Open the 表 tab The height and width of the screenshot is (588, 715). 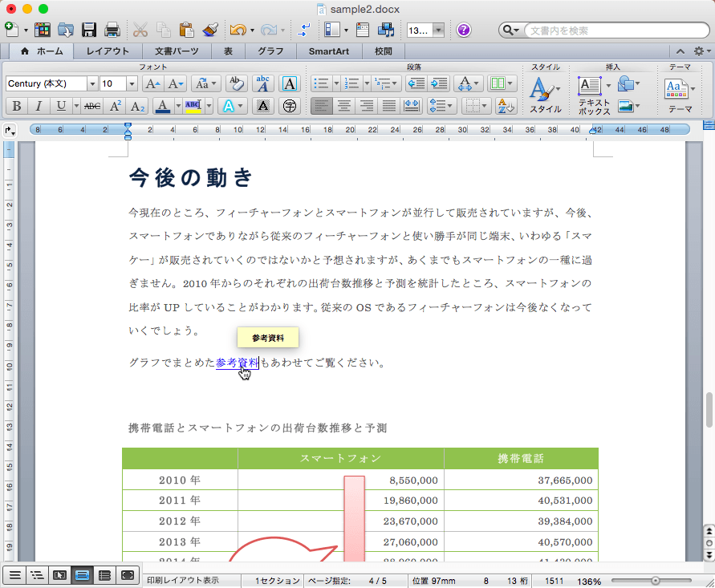228,51
